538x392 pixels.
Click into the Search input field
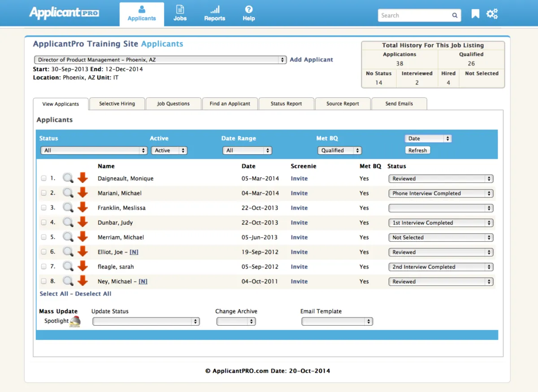click(x=414, y=15)
